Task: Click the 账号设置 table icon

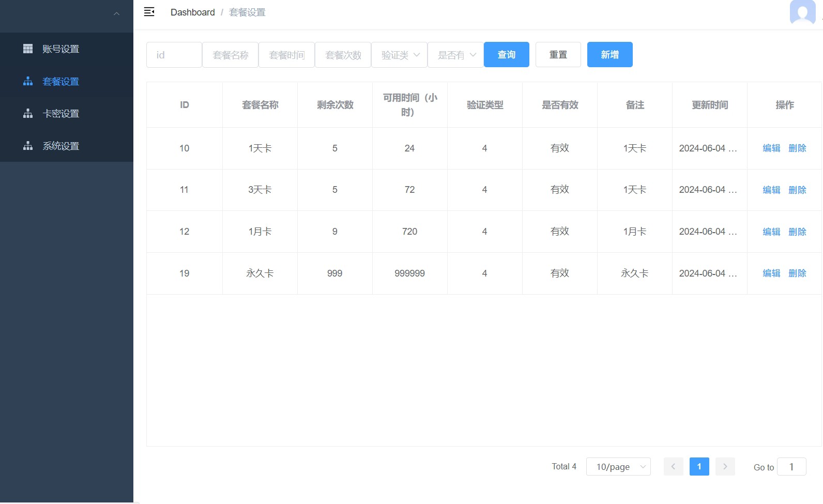Action: point(28,49)
